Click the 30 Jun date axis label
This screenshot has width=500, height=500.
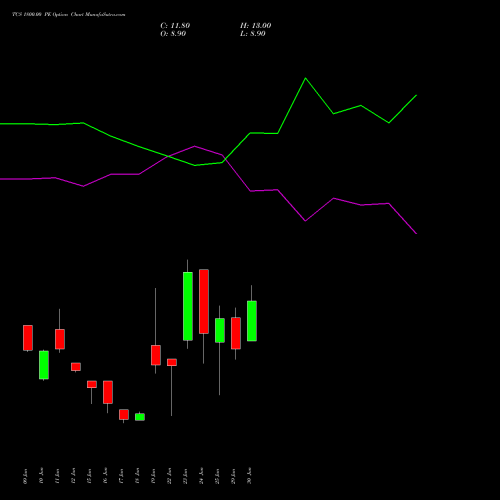pyautogui.click(x=250, y=476)
